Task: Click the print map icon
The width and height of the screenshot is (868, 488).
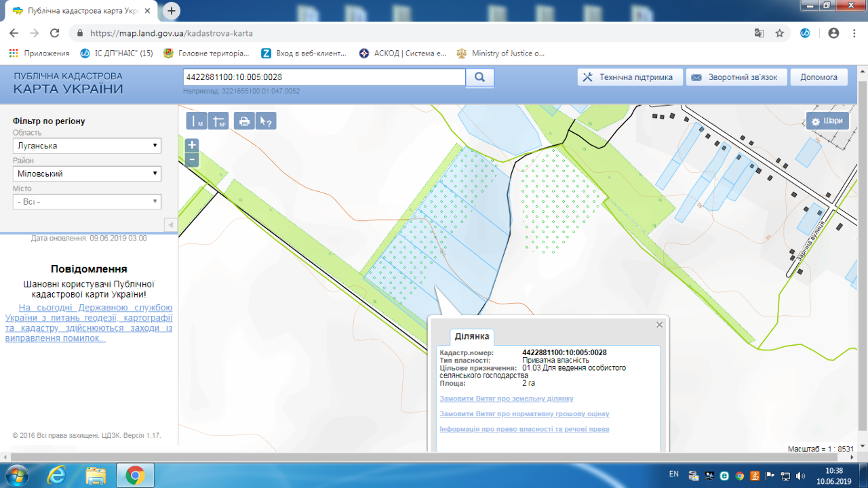Action: pos(244,121)
